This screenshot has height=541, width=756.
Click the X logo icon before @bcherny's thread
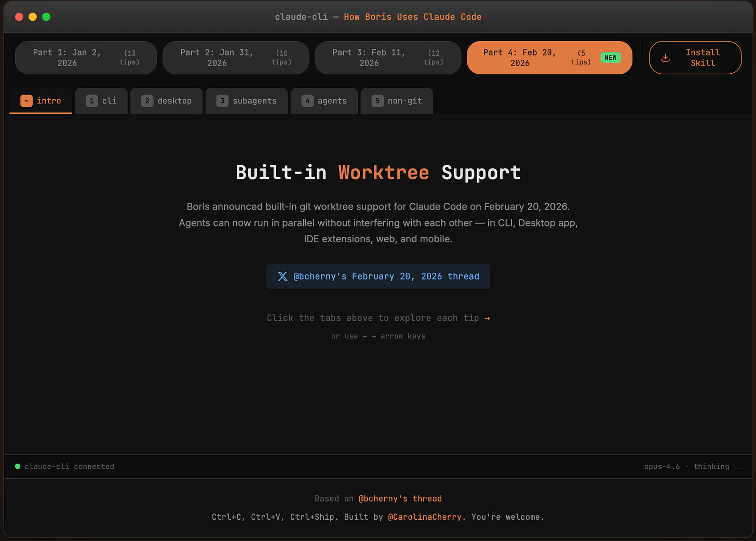click(x=282, y=276)
